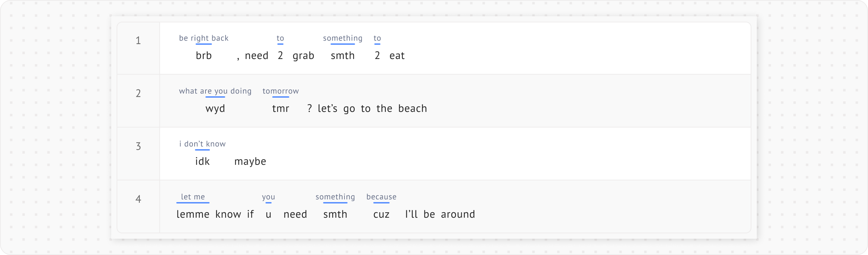Viewport: 868px width, 255px height.
Task: Click the word "beach" in row 2
Action: [413, 109]
